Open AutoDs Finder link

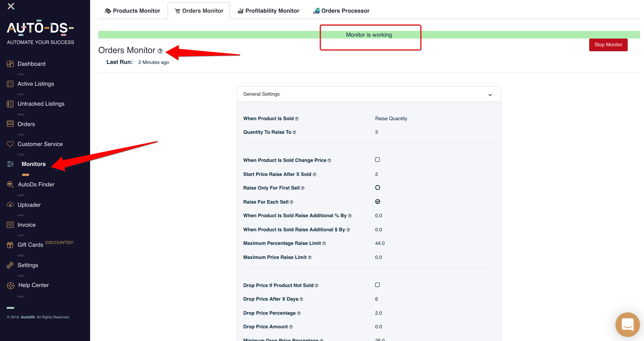36,185
